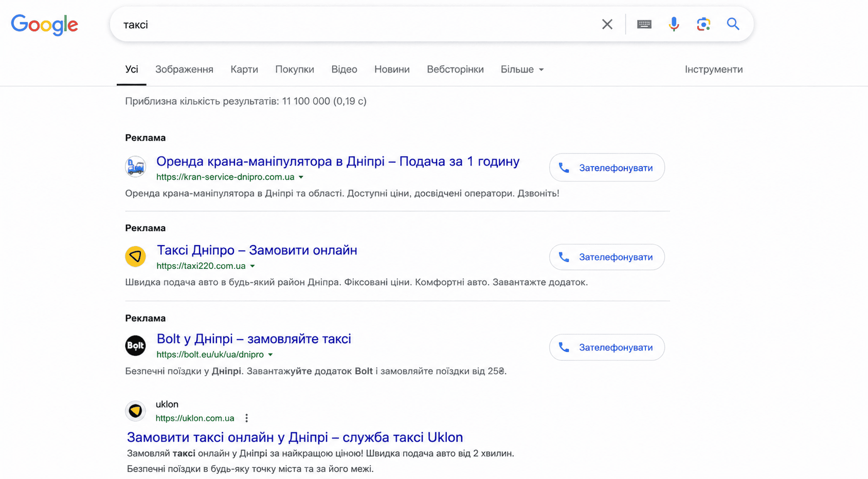
Task: Open the Більше dropdown menu
Action: (x=522, y=69)
